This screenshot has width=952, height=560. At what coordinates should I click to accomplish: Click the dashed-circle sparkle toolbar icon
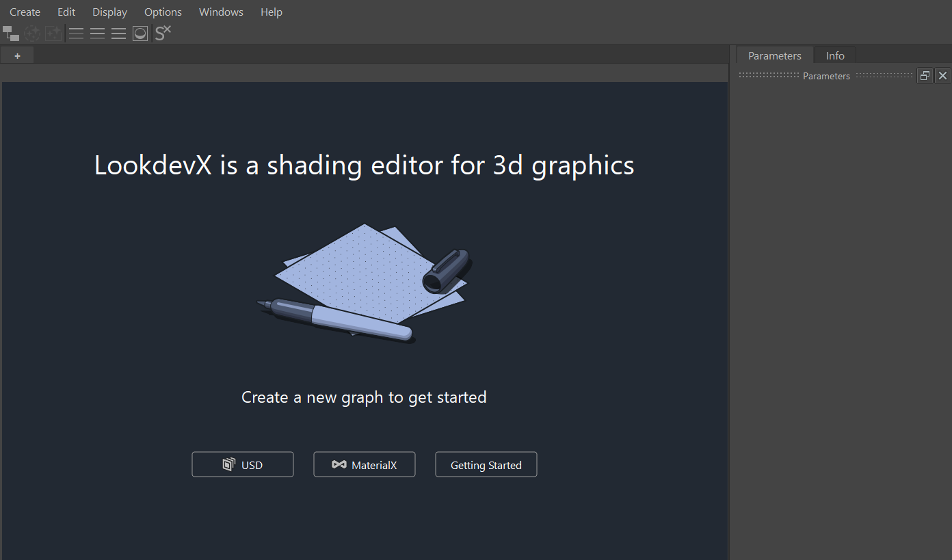point(32,33)
